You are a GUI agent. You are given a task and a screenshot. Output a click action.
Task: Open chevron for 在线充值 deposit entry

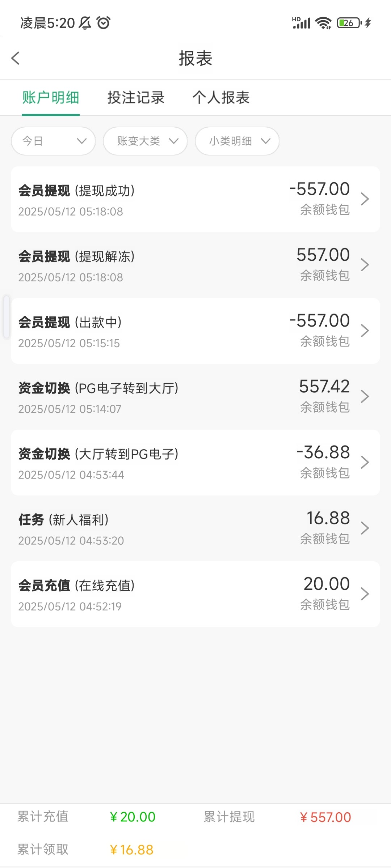(x=365, y=594)
